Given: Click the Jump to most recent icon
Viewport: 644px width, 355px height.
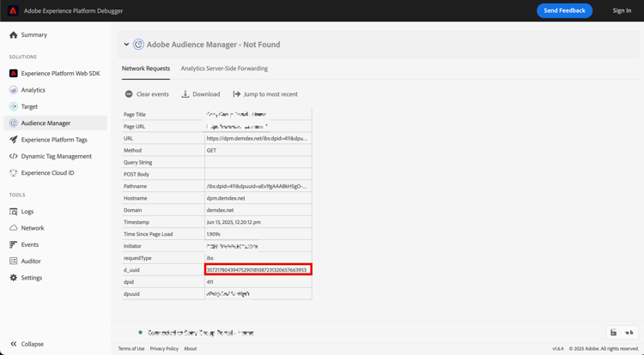Looking at the screenshot, I should [237, 94].
